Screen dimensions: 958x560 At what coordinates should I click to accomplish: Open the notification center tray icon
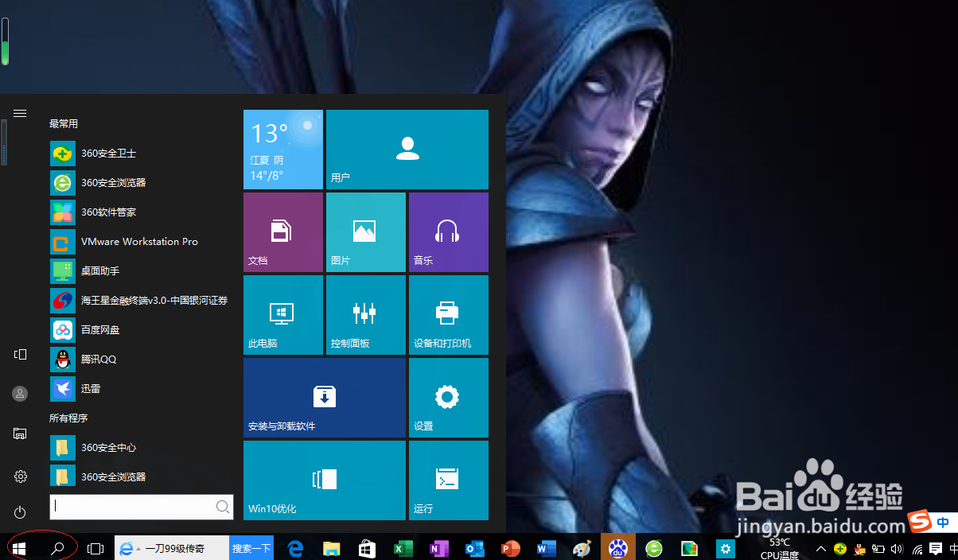(936, 549)
